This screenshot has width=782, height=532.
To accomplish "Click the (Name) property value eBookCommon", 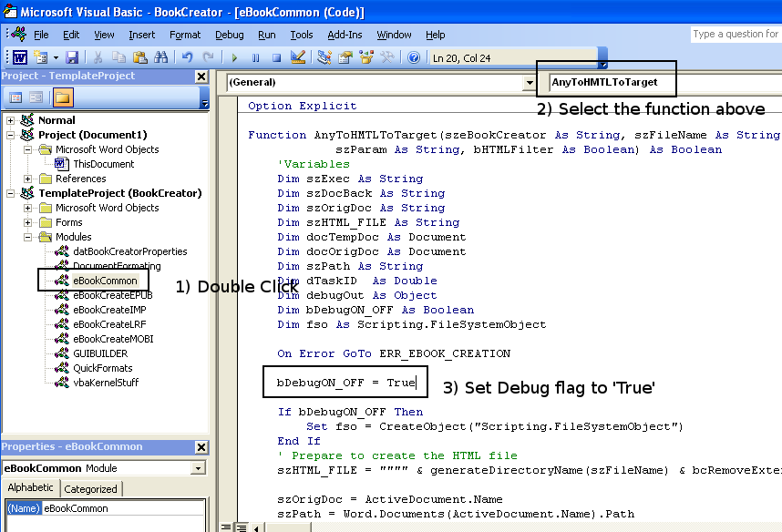I will 124,508.
